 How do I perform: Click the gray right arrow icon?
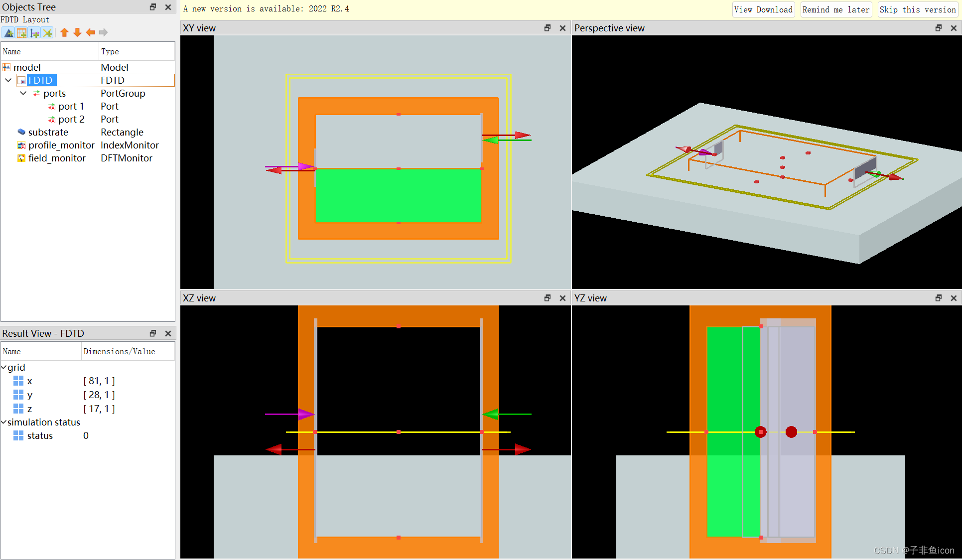[x=103, y=33]
